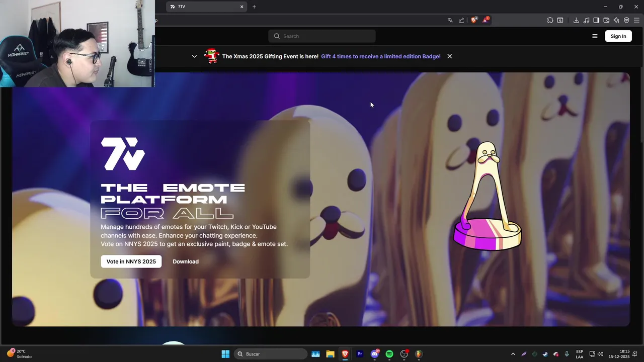Open Adobe Premiere Pro from taskbar
This screenshot has height=362, width=644.
coord(360,354)
